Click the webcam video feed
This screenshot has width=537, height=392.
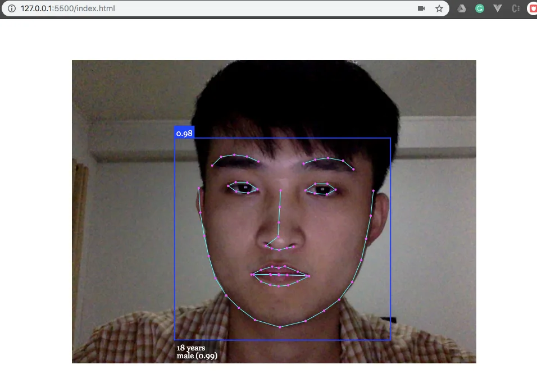pyautogui.click(x=274, y=212)
